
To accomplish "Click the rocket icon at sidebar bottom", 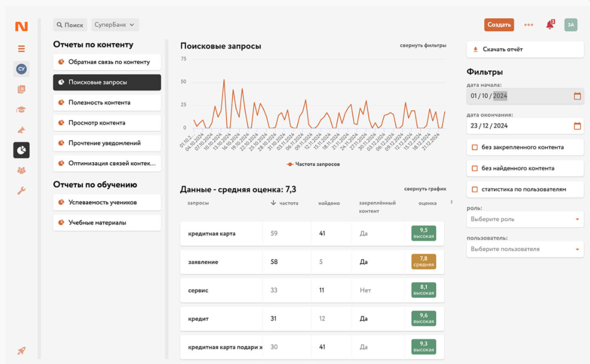I will (22, 351).
